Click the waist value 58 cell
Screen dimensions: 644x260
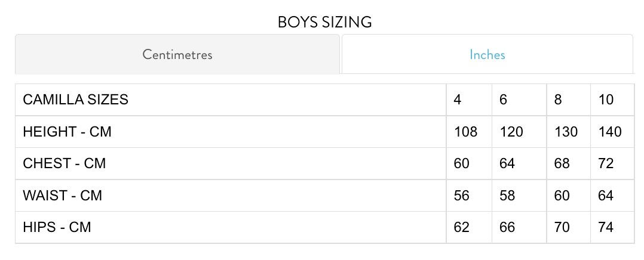click(507, 196)
